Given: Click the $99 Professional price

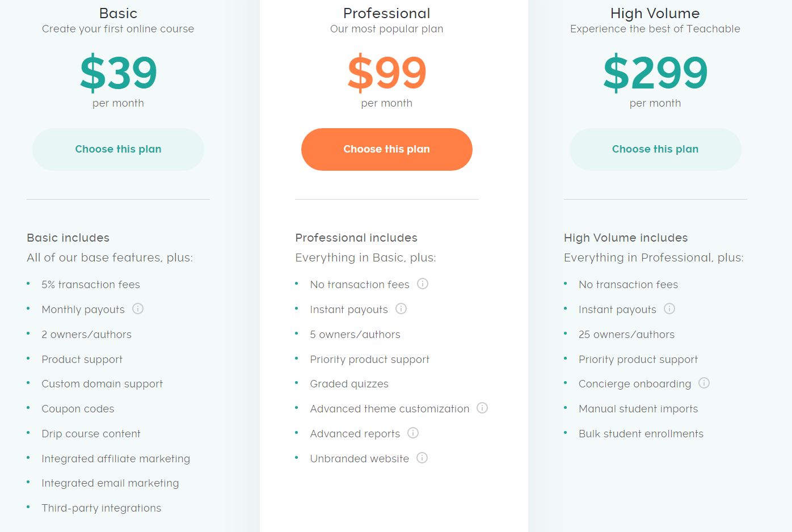Looking at the screenshot, I should coord(387,73).
